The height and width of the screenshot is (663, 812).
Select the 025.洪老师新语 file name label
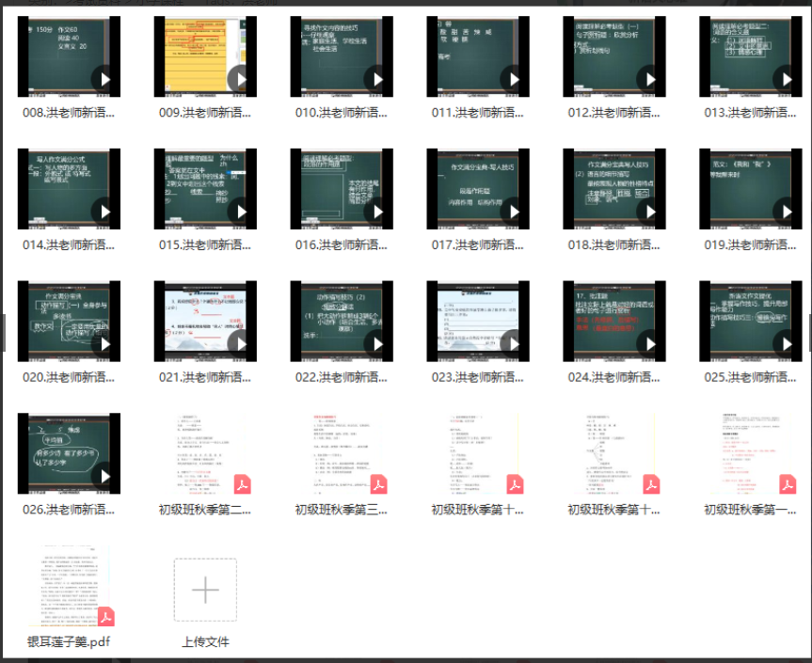pos(751,377)
